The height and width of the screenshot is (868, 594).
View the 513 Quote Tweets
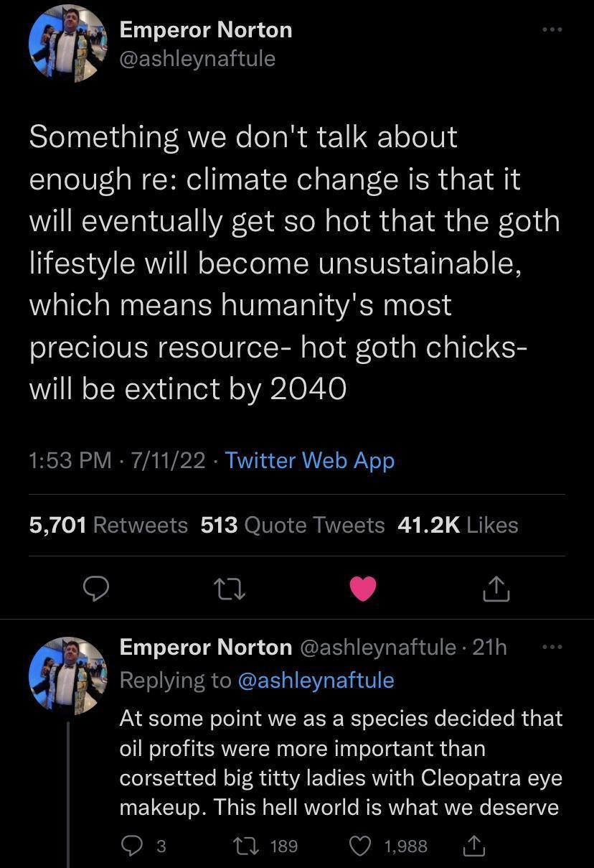293,525
